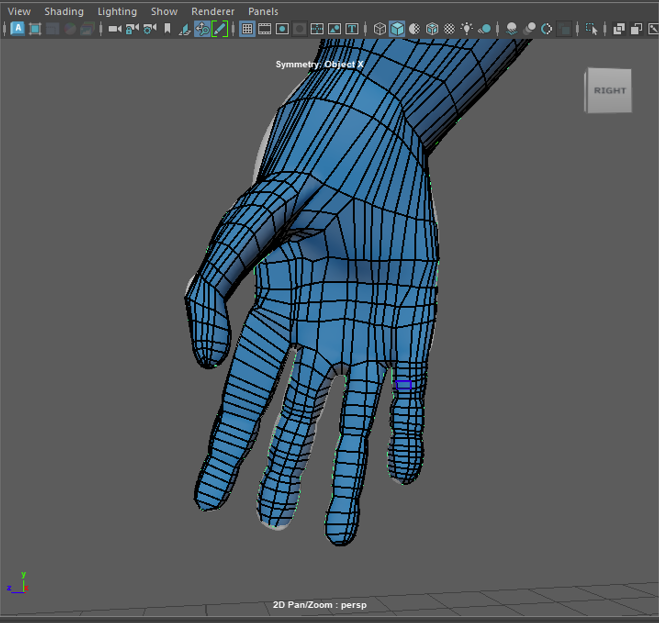Enable the film gate overlay
659x623 pixels.
tap(265, 29)
